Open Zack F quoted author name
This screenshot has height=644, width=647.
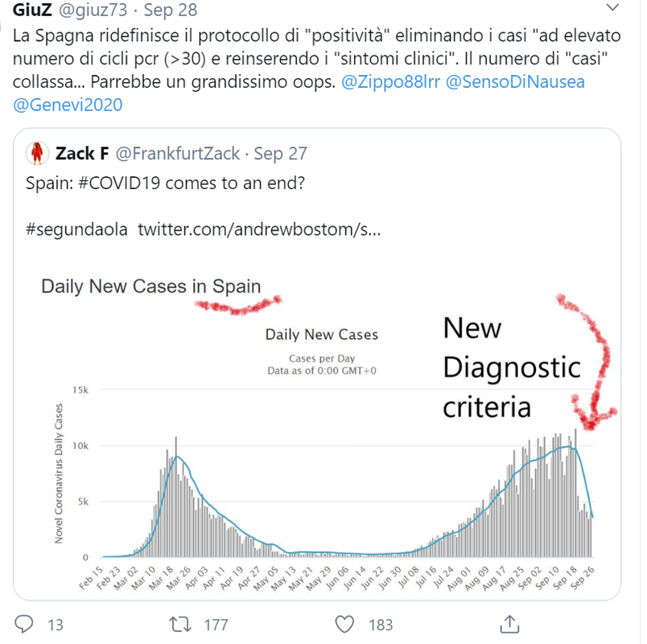click(82, 153)
